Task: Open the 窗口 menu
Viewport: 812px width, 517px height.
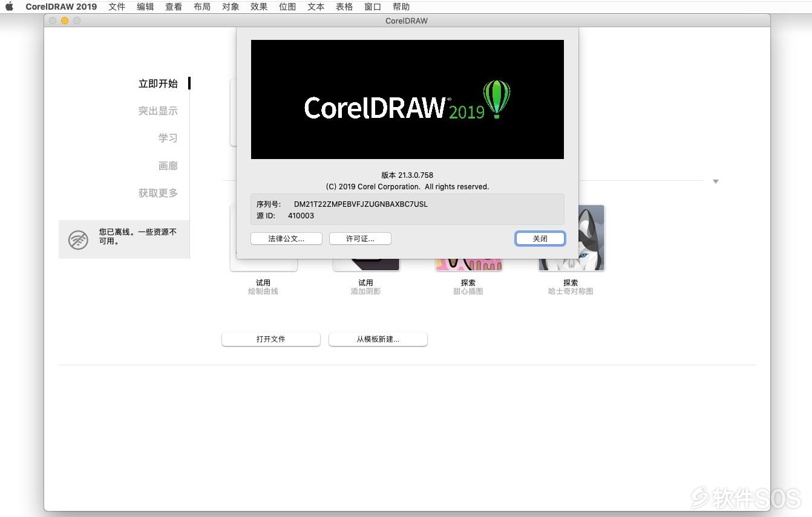Action: [373, 7]
